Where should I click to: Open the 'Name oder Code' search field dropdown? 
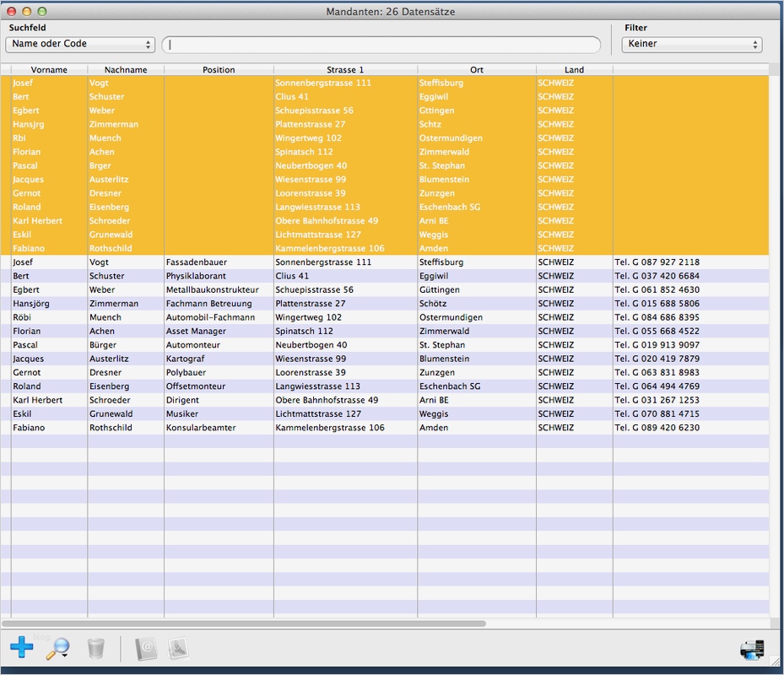click(x=80, y=44)
